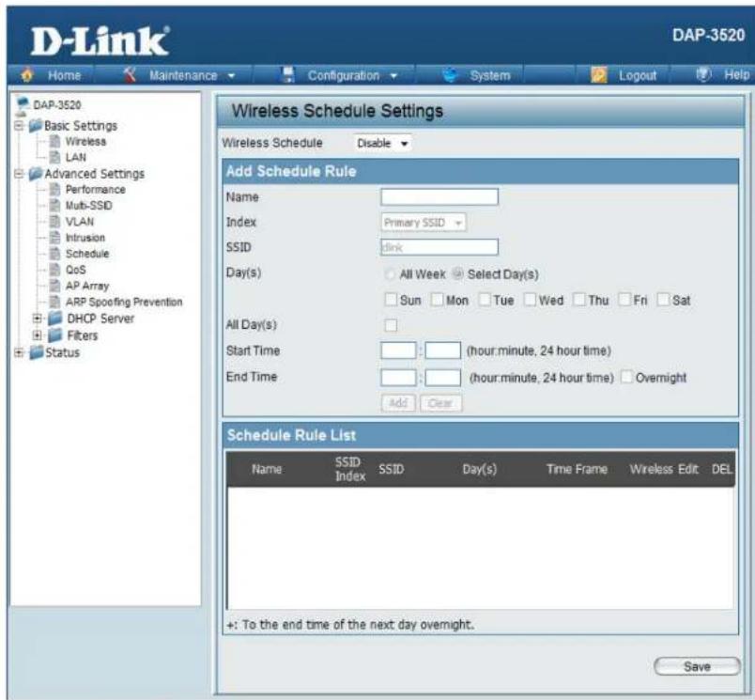Select the Select Day(s) radio button
The height and width of the screenshot is (700, 755).
458,274
